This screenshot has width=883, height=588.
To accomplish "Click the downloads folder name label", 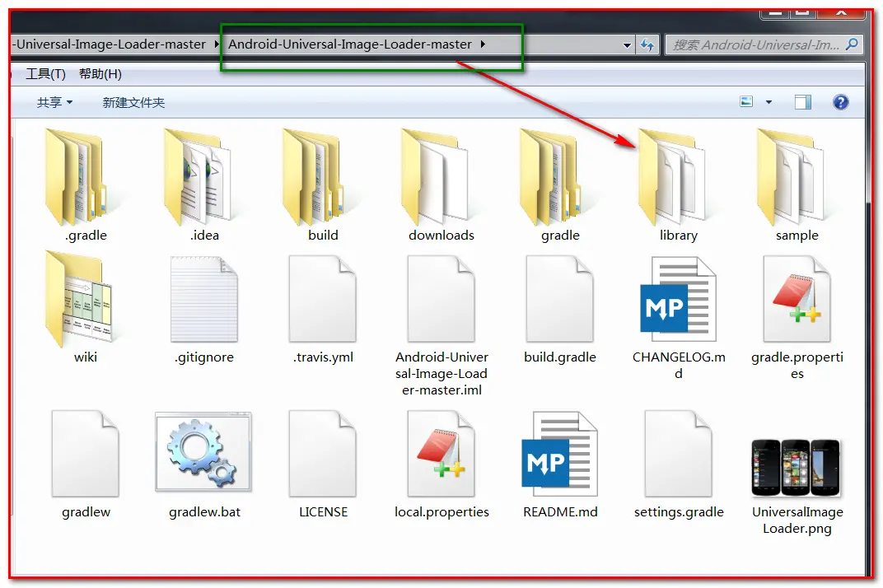I will pos(441,235).
